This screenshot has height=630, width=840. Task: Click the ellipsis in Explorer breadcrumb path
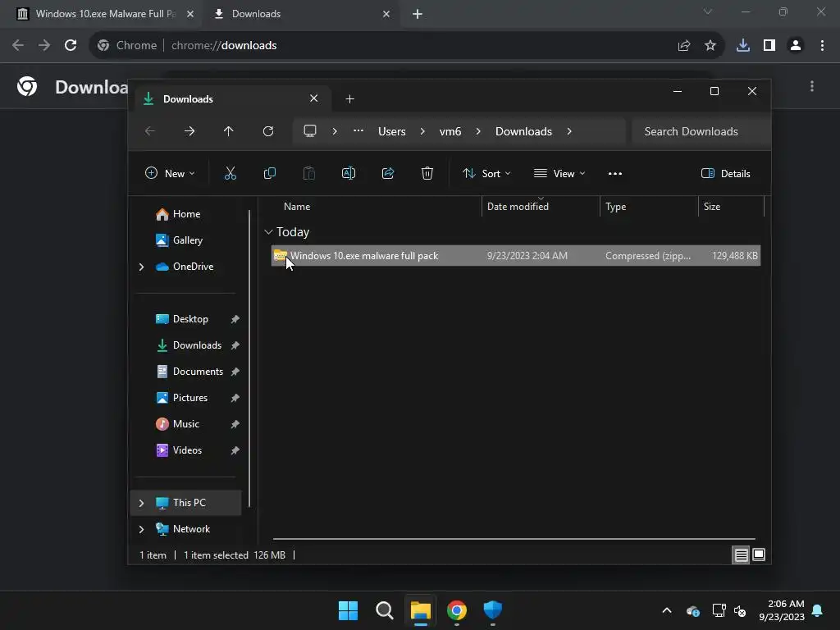point(358,130)
